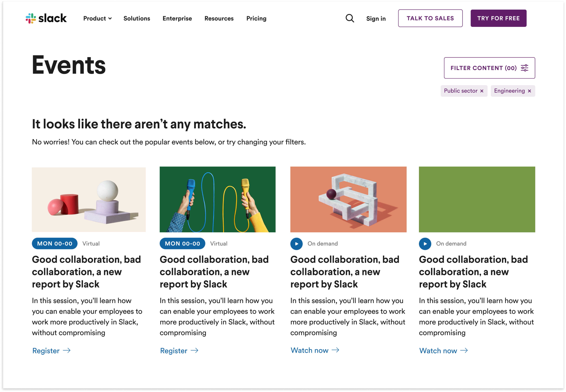Click the MON 00-00 badge on the shapes card
The height and width of the screenshot is (392, 566).
coord(55,244)
